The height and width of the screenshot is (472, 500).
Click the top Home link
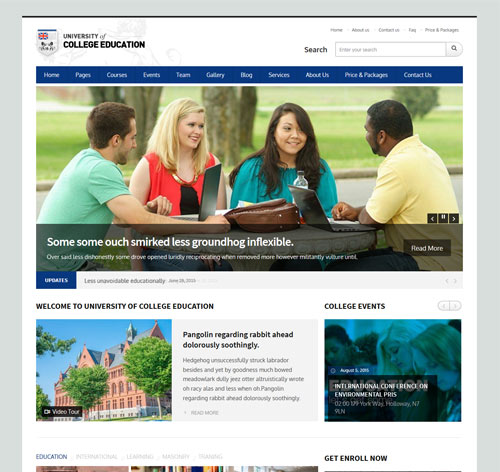(336, 30)
